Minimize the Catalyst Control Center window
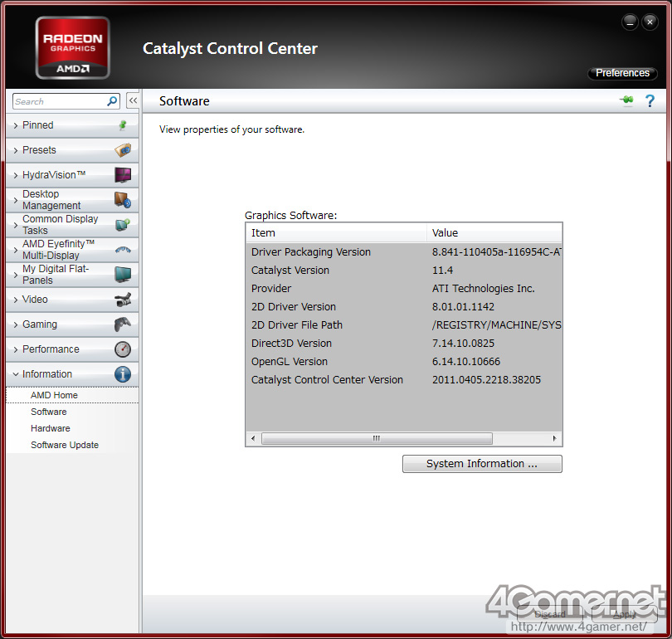The width and height of the screenshot is (672, 639). coord(630,22)
